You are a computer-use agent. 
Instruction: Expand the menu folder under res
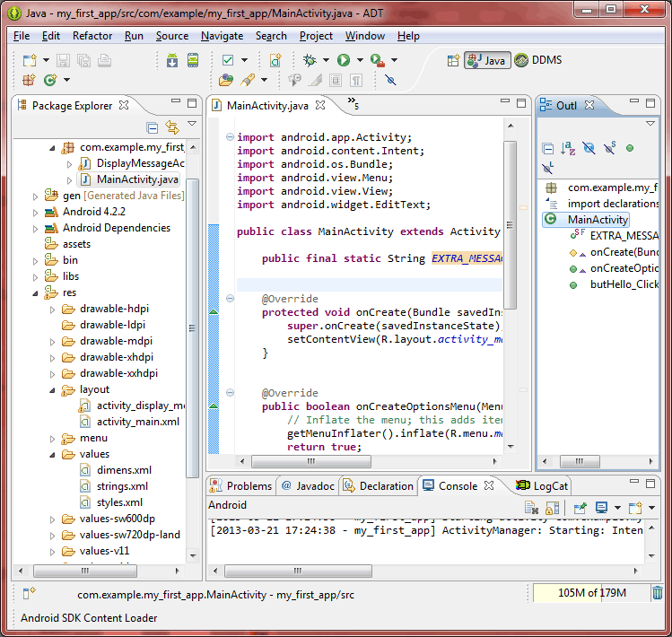(52, 439)
